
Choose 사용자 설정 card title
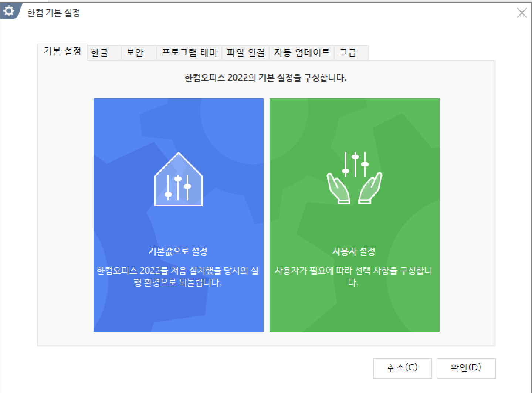pos(354,251)
